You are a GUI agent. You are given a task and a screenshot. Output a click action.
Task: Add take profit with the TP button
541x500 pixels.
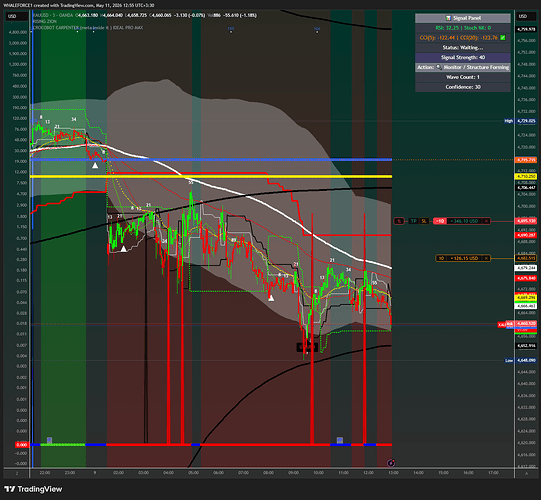(413, 221)
